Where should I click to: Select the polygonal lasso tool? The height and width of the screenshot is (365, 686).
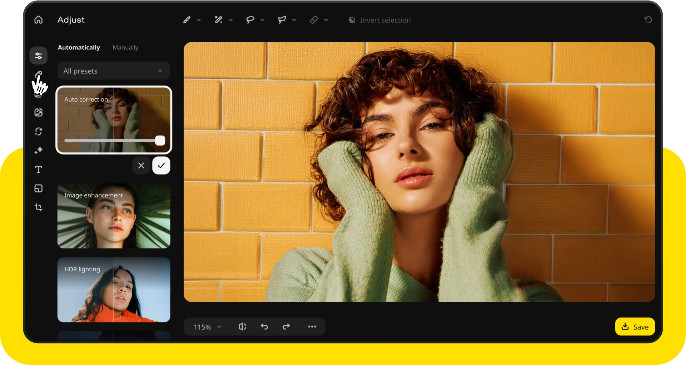pyautogui.click(x=282, y=20)
